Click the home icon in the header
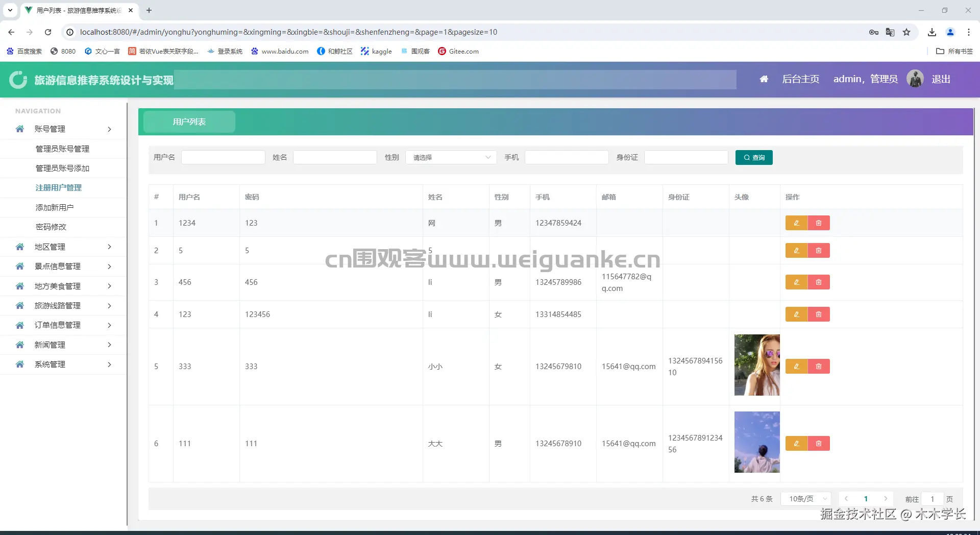The width and height of the screenshot is (980, 535). 764,79
